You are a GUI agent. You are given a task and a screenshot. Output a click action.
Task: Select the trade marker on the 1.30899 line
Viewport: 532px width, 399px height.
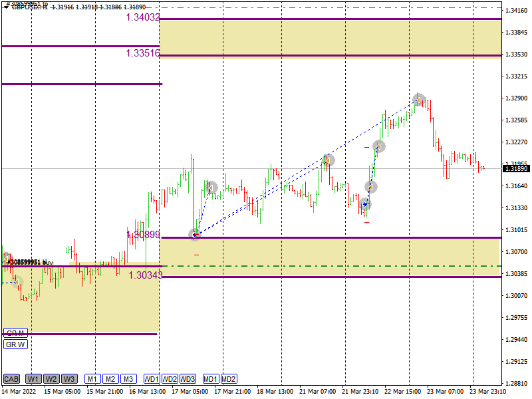tap(195, 234)
